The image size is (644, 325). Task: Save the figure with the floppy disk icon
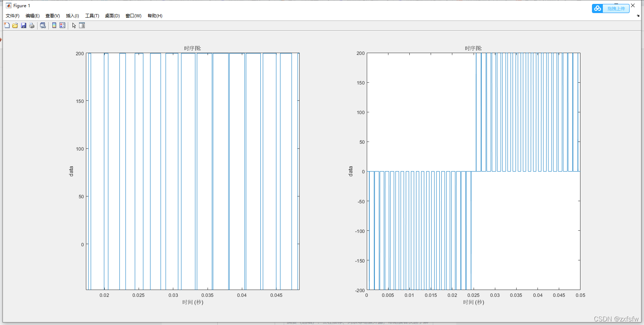coord(23,25)
